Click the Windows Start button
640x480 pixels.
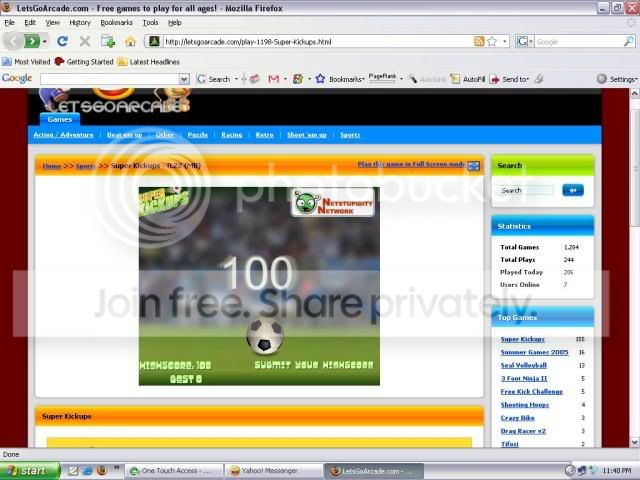coord(29,471)
